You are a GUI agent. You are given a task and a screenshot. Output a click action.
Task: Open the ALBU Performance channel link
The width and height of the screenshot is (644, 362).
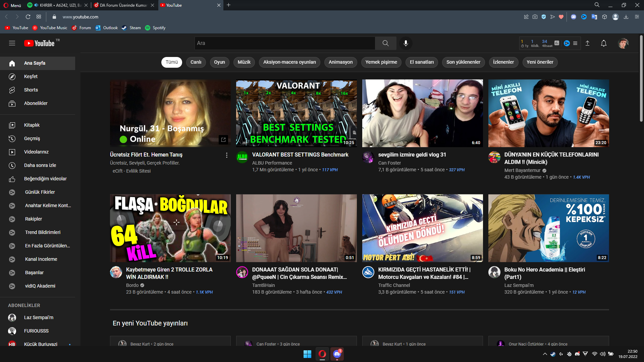click(x=272, y=163)
